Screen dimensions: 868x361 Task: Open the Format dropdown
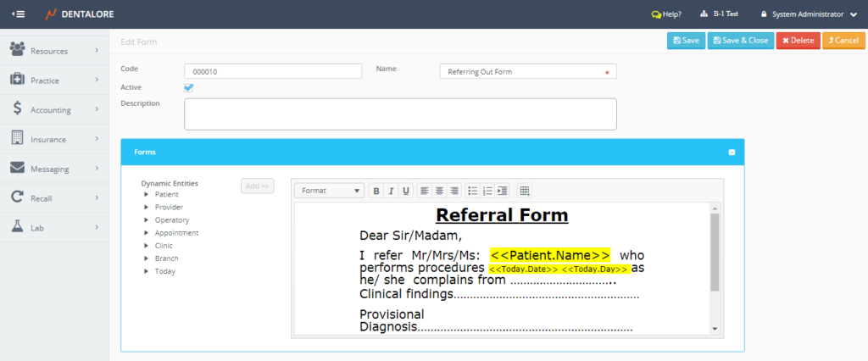330,191
